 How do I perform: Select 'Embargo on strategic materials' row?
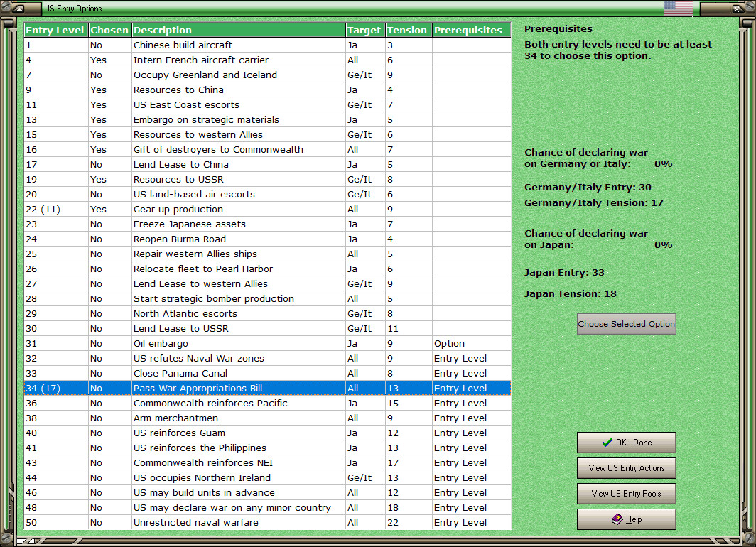[268, 119]
